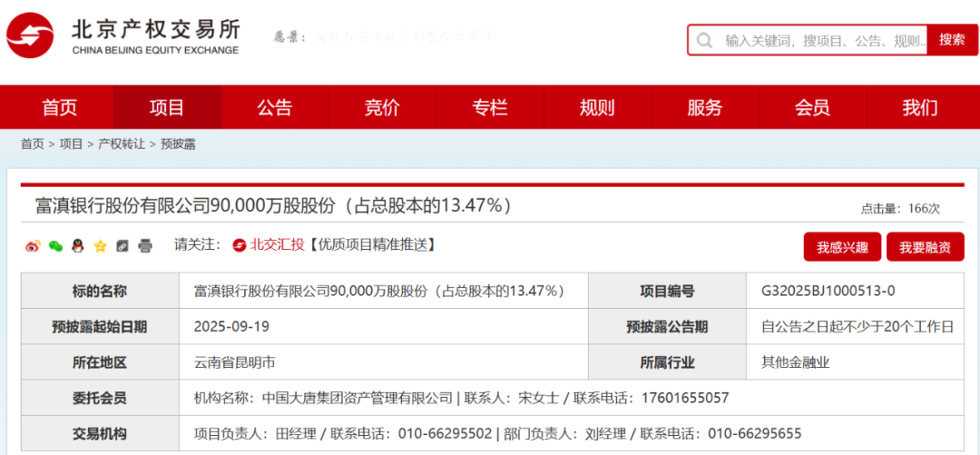
Task: Open the 会员 navigation tab
Action: pyautogui.click(x=812, y=108)
